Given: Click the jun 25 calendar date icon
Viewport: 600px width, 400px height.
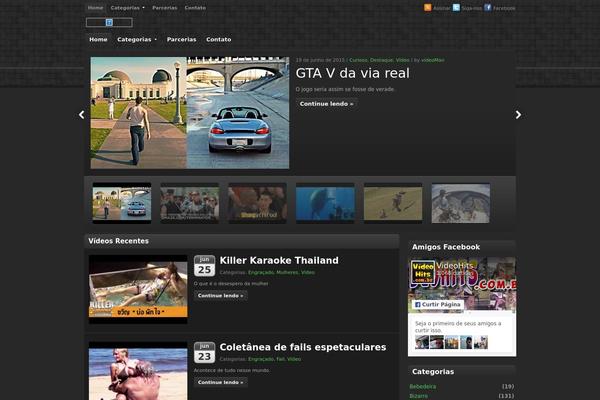Looking at the screenshot, I should tap(204, 266).
